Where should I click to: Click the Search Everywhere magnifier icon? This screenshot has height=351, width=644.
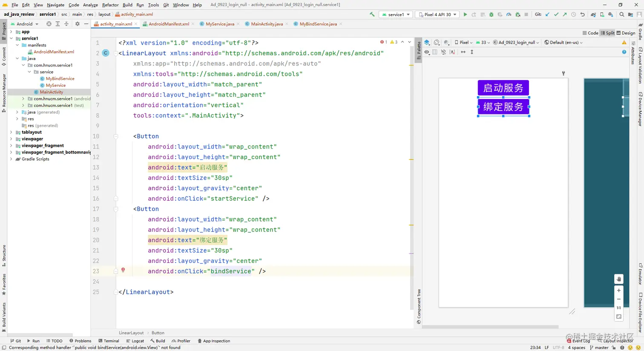pos(622,14)
